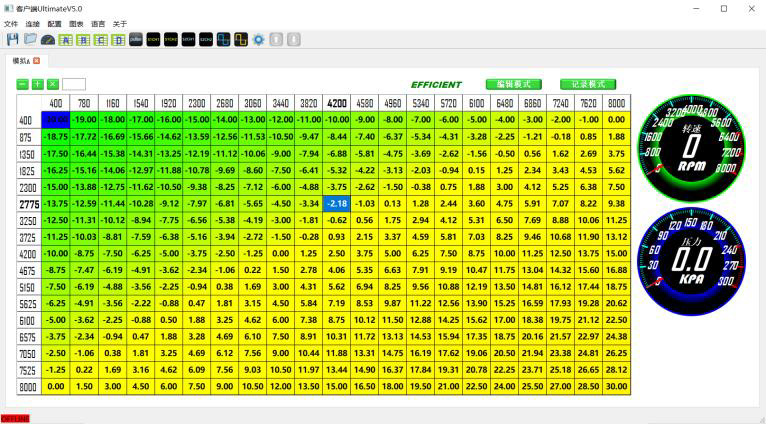Switch to 记录模式 record mode
This screenshot has height=424, width=766.
(x=588, y=84)
